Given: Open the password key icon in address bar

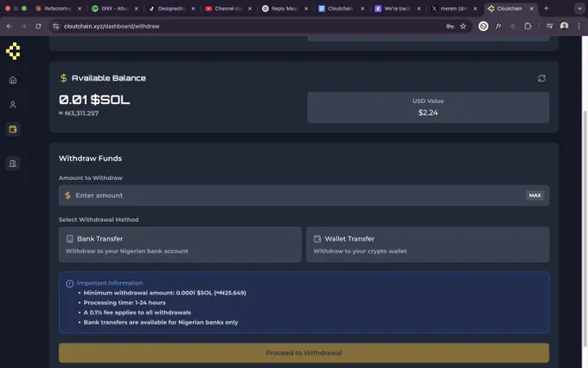Looking at the screenshot, I should 450,26.
